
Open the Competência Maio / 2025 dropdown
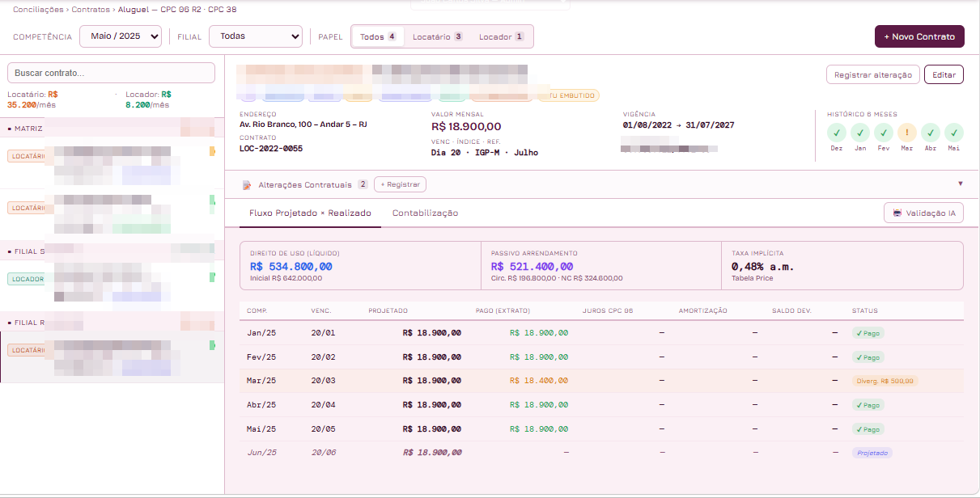pos(121,36)
